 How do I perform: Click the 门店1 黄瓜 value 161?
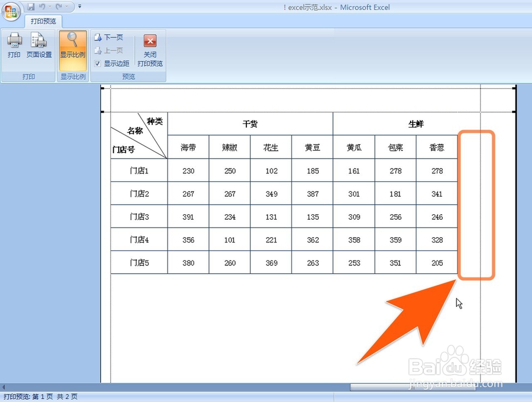tap(354, 171)
